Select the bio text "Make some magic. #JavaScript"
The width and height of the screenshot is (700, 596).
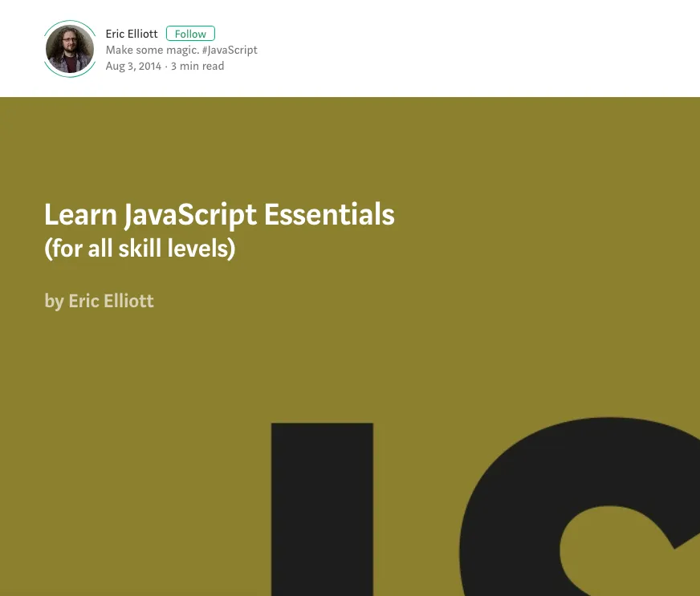point(181,50)
